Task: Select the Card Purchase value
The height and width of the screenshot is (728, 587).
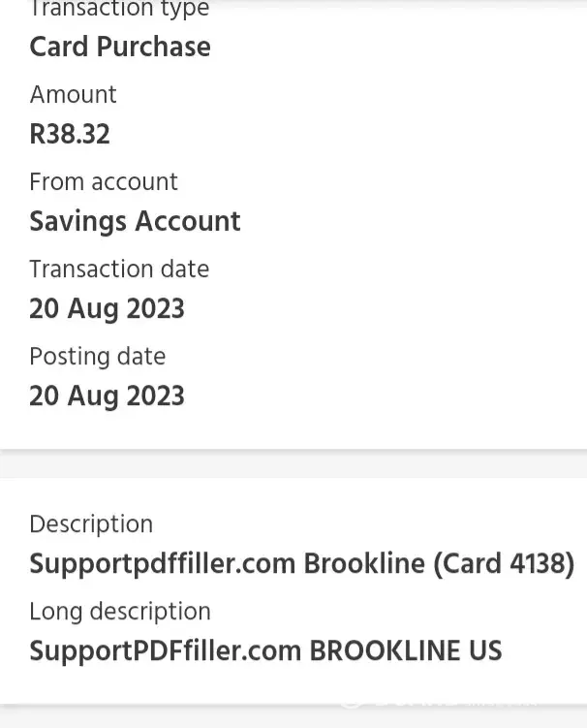Action: coord(120,47)
